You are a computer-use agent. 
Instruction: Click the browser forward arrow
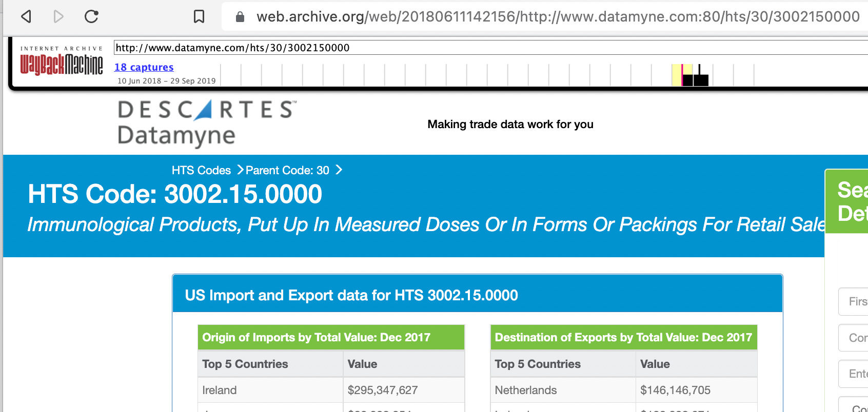58,17
